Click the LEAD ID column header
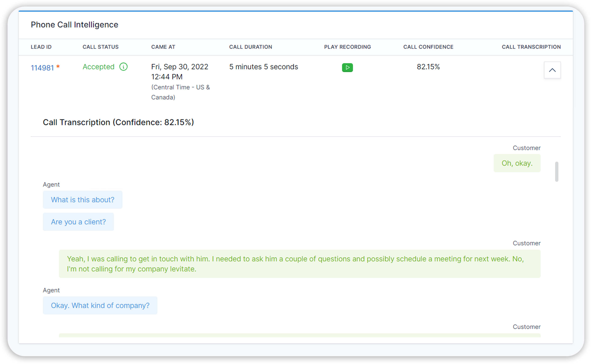 tap(41, 47)
